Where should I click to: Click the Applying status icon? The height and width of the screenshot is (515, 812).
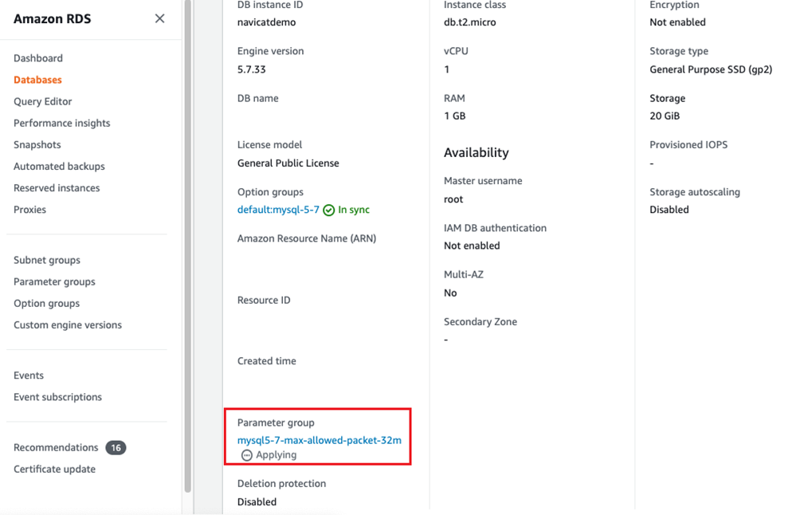tap(247, 455)
